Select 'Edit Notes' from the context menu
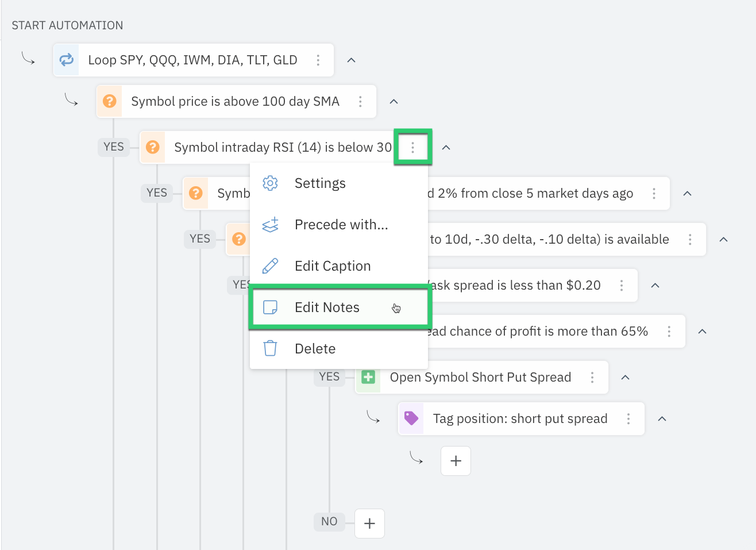 pyautogui.click(x=327, y=307)
